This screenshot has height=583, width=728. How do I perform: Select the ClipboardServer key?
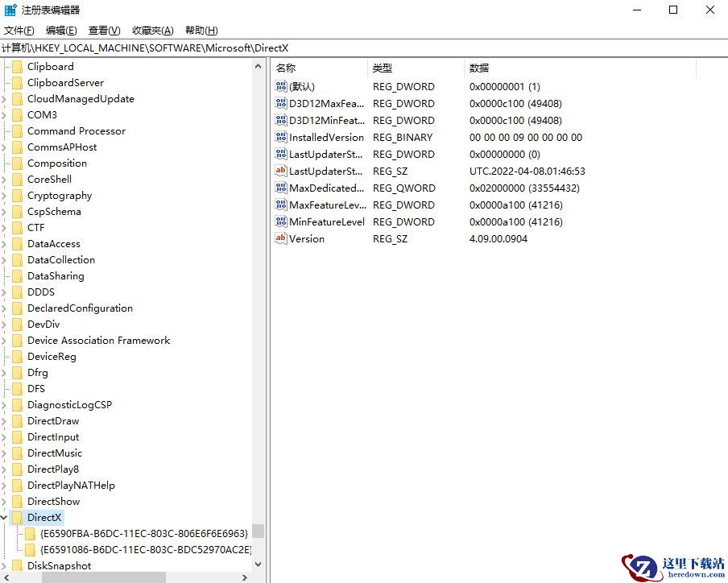click(65, 83)
